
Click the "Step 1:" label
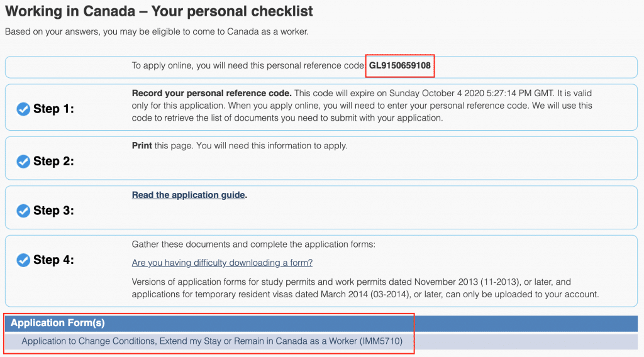point(53,109)
